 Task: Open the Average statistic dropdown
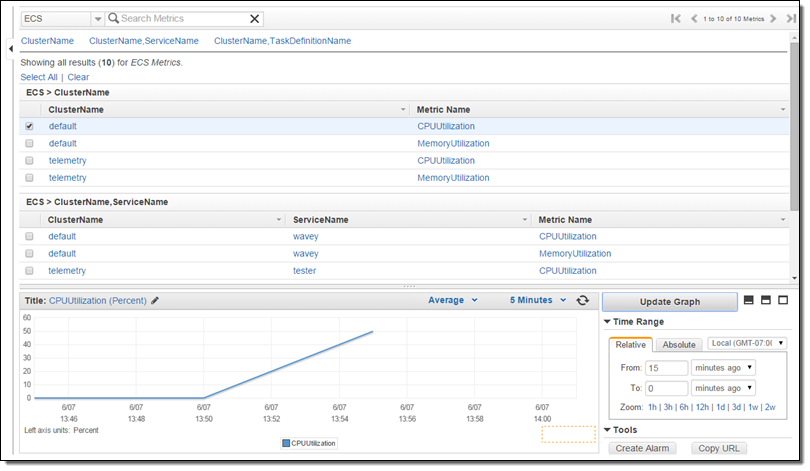point(453,300)
